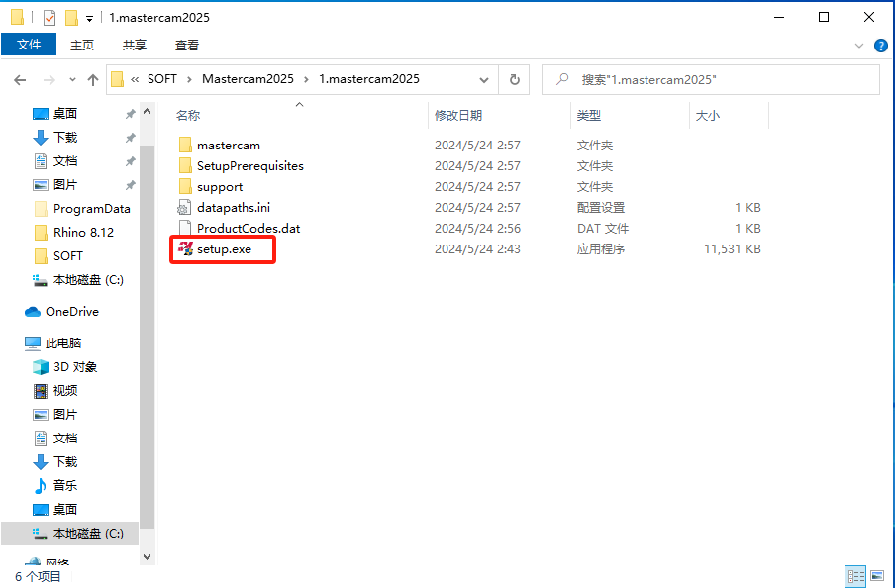Open pinned 桌面 quick access item
The image size is (895, 588).
55,114
